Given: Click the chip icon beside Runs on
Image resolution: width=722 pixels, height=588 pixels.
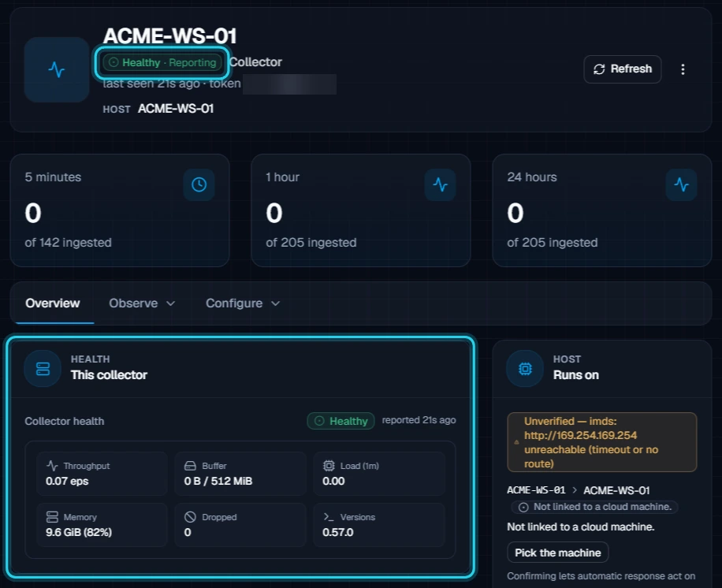Looking at the screenshot, I should click(525, 368).
